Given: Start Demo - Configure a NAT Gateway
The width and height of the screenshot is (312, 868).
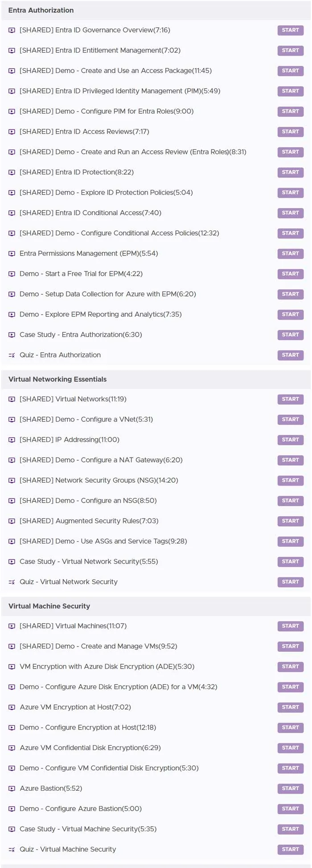Looking at the screenshot, I should (x=290, y=460).
